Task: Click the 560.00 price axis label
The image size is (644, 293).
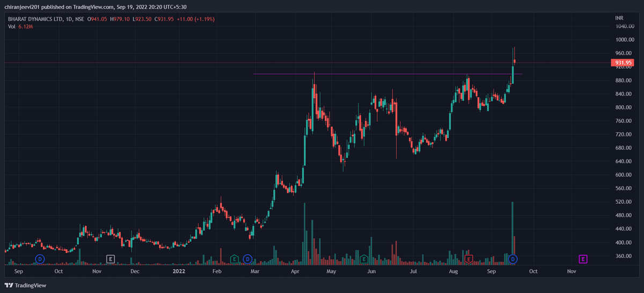Action: click(623, 188)
